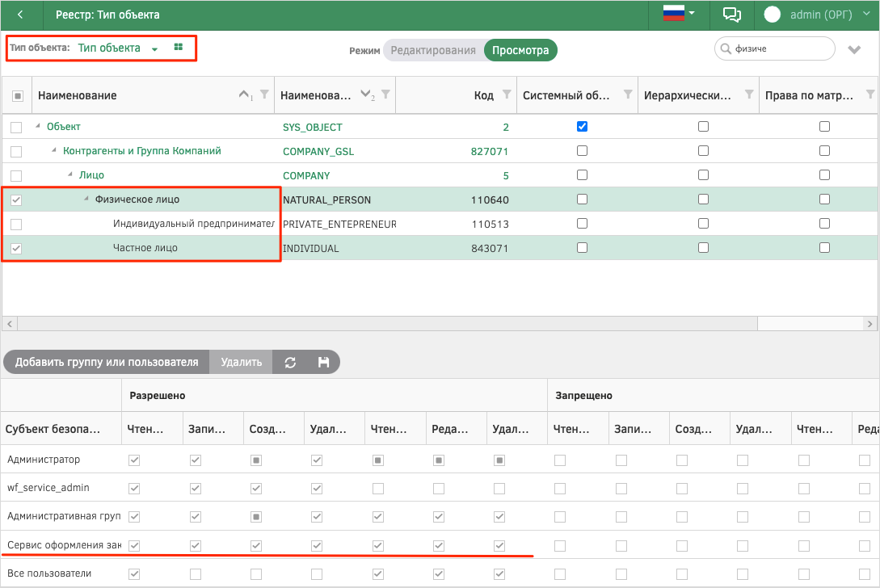Check the Индивидуальный предприниматель row checkbox

click(x=16, y=225)
